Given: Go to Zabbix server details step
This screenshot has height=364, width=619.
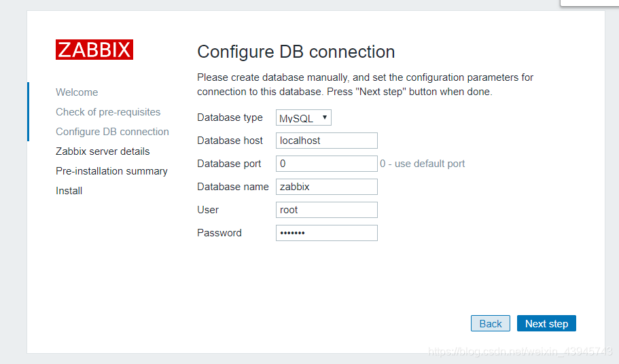Looking at the screenshot, I should (x=103, y=151).
